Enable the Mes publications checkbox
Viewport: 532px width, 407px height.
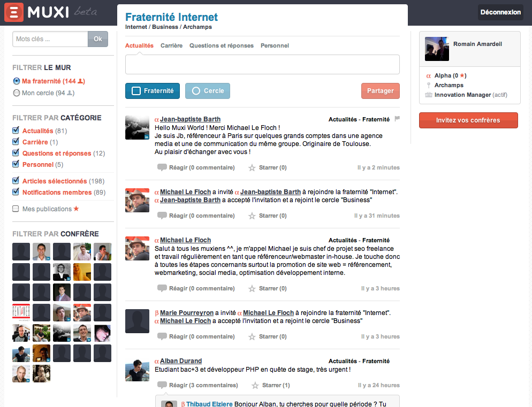tap(16, 209)
